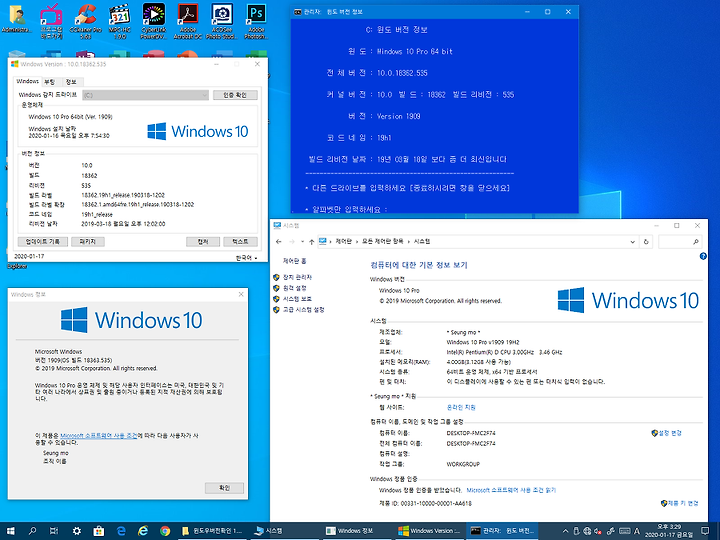
Task: Expand the address bar history dropdown in the System window
Action: (633, 242)
